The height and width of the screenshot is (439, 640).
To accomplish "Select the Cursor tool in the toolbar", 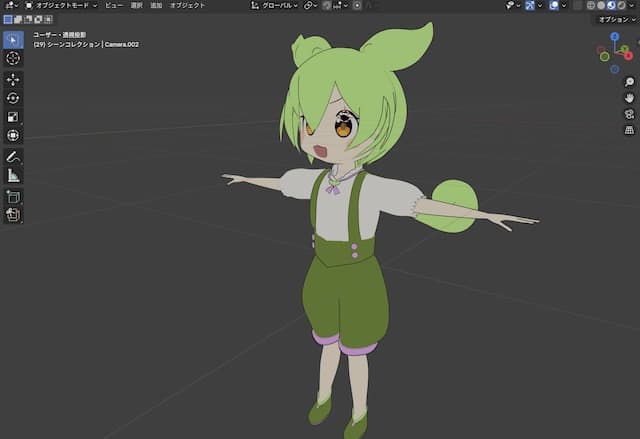I will pos(13,59).
